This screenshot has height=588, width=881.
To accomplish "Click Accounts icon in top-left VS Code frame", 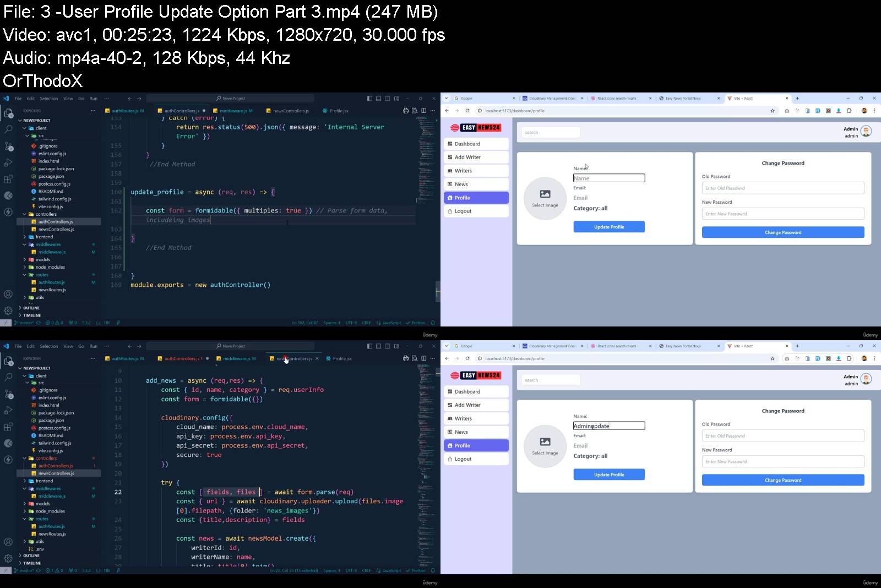I will [8, 294].
